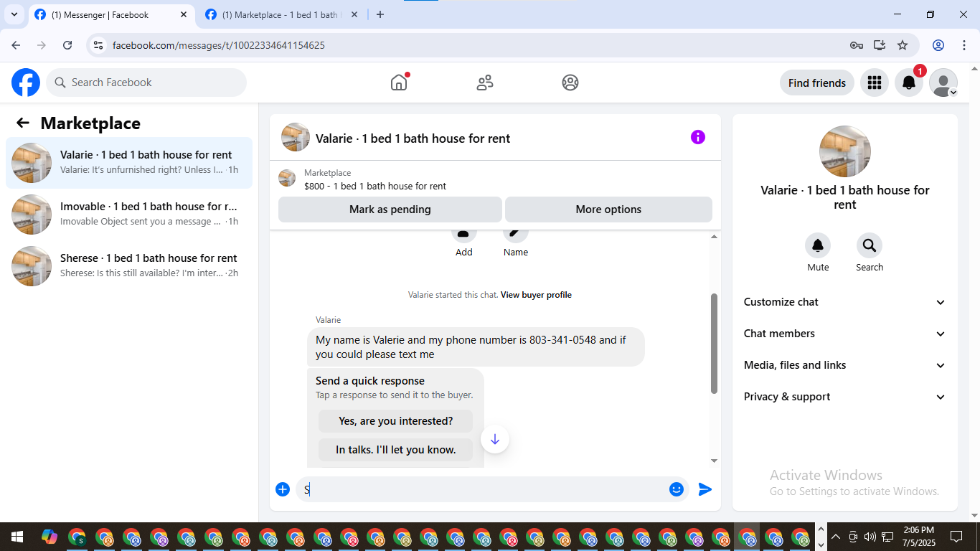The width and height of the screenshot is (980, 551).
Task: Click the browser address bar URL
Action: point(219,45)
